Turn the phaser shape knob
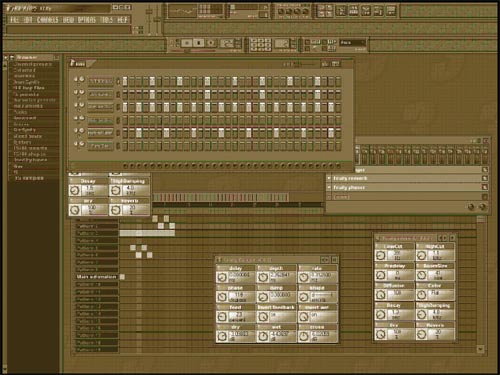The height and width of the screenshot is (375, 500). 303,297
